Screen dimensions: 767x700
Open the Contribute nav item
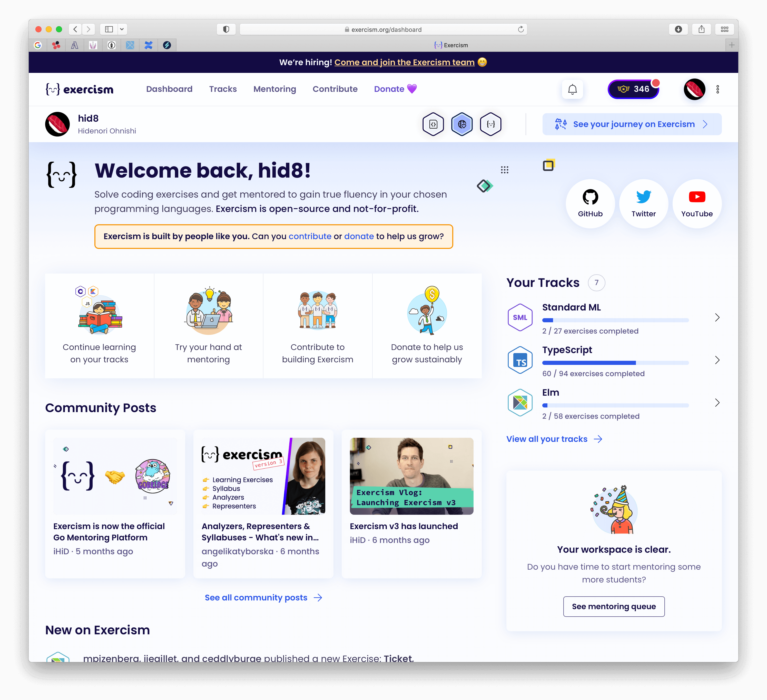[335, 89]
